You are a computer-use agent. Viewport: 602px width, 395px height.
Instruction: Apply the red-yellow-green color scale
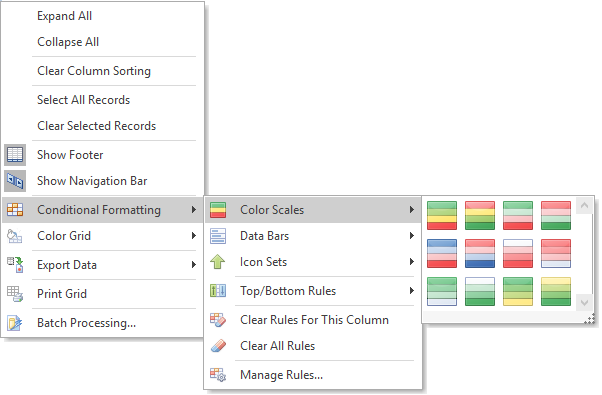480,215
